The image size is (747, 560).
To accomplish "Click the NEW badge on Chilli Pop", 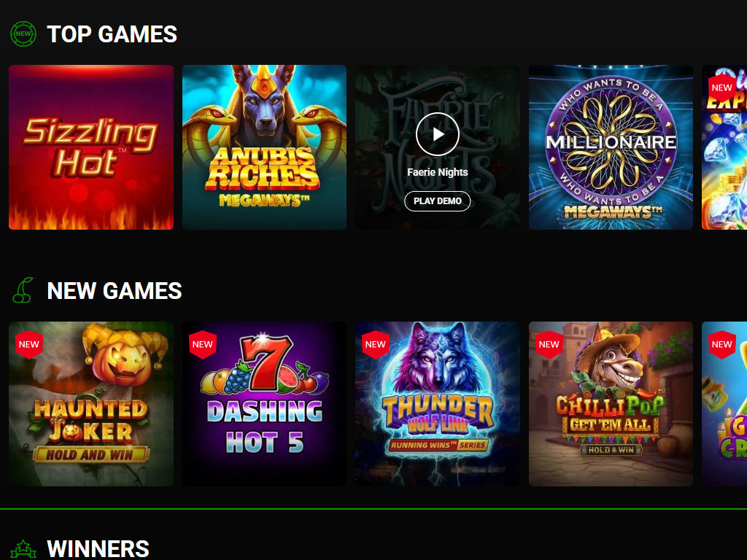I will click(x=549, y=344).
